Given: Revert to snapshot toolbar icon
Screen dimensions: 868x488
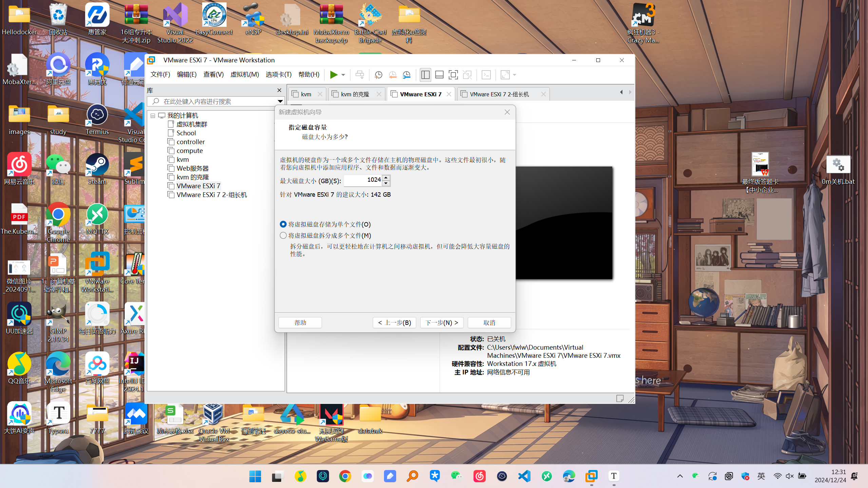Looking at the screenshot, I should click(392, 75).
